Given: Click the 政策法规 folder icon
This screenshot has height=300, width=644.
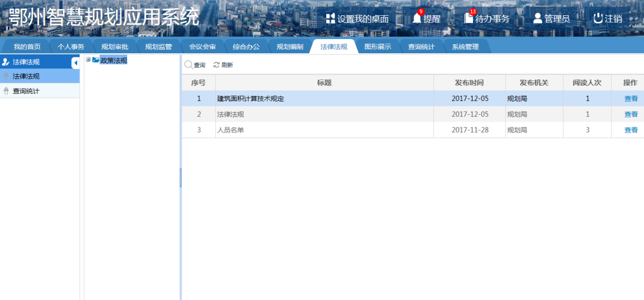Looking at the screenshot, I should click(x=95, y=60).
